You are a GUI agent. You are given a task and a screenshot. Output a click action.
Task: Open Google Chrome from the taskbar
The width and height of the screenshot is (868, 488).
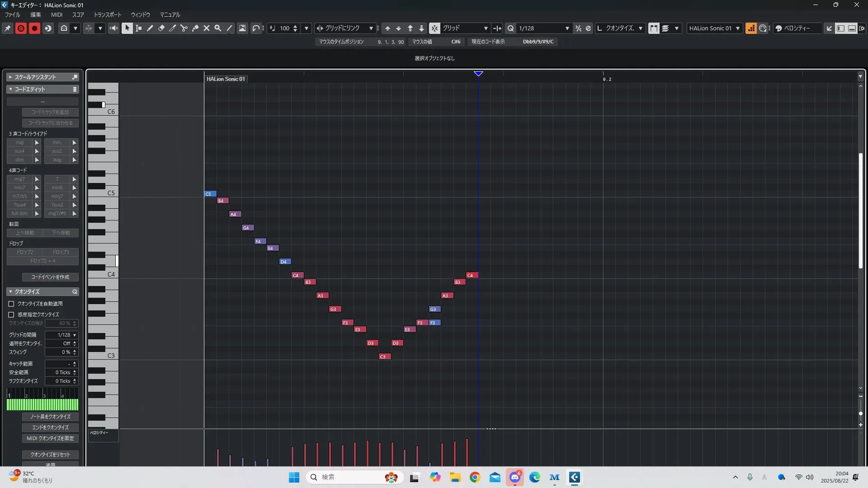[475, 477]
